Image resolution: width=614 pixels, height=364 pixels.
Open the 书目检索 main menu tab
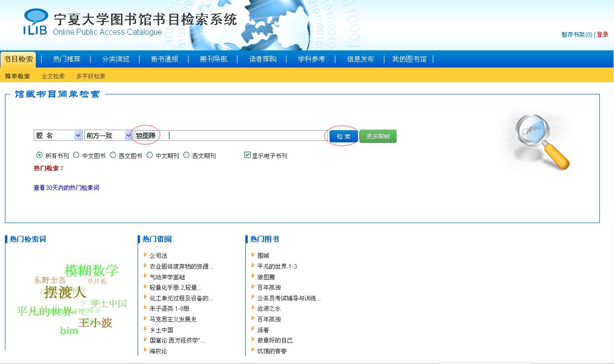click(19, 59)
